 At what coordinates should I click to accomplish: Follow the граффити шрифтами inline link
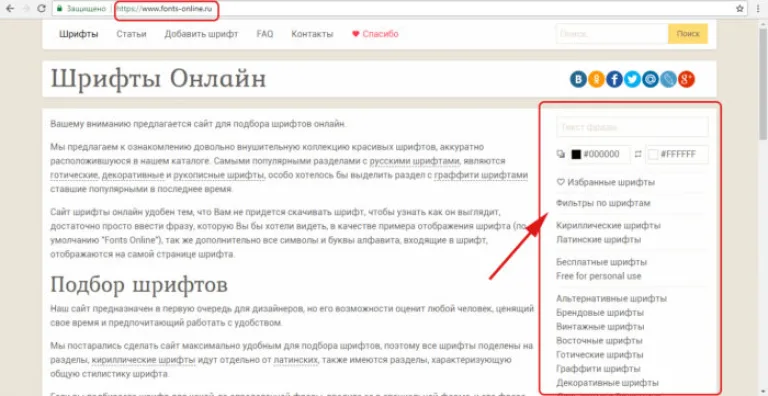point(481,175)
